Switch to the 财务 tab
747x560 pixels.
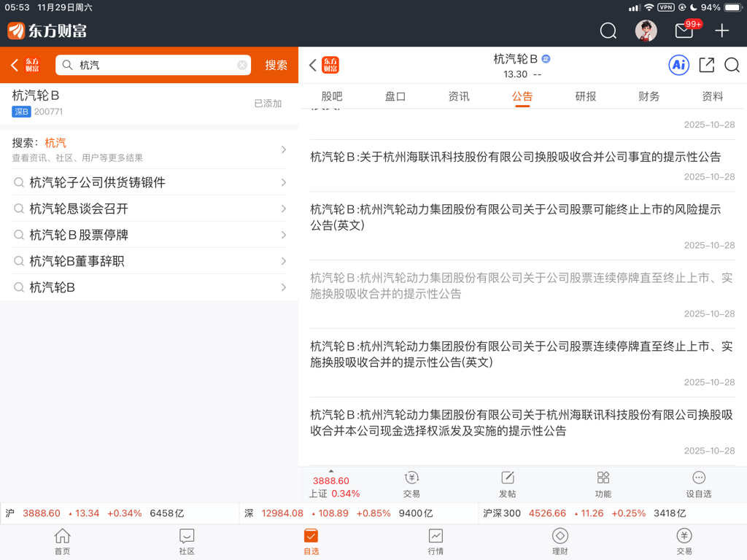point(649,97)
